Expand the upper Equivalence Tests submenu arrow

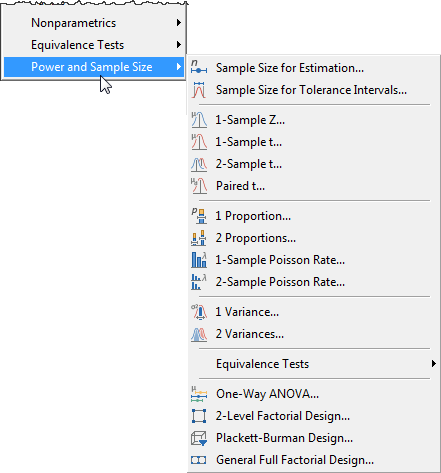[x=179, y=45]
